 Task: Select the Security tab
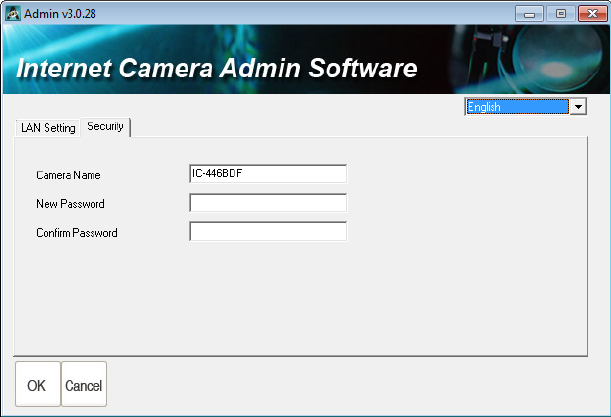pyautogui.click(x=105, y=127)
